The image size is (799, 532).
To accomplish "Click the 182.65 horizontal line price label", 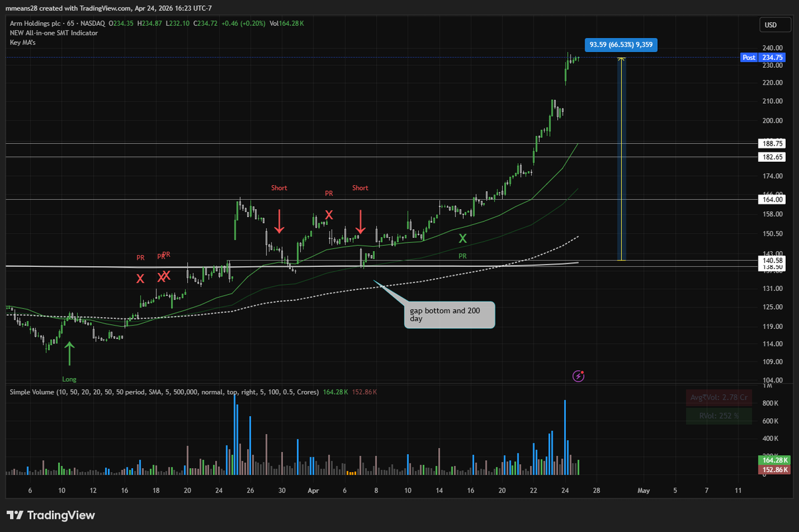I will click(x=771, y=156).
